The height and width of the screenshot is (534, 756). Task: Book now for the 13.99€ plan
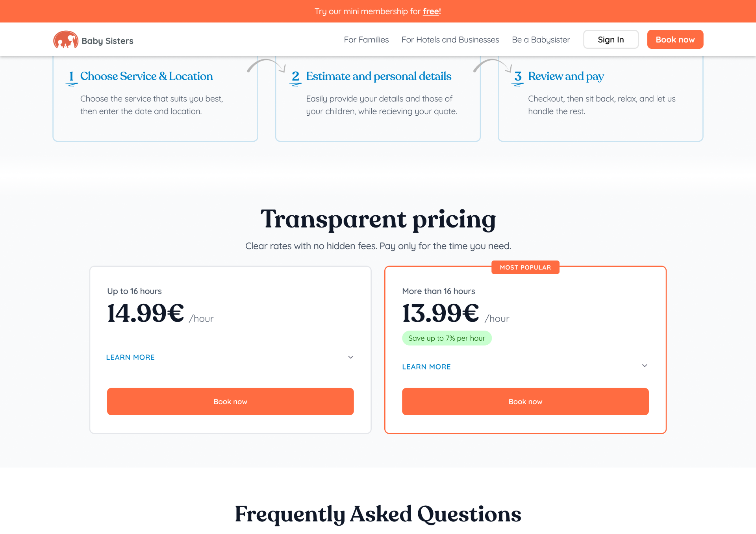pos(525,401)
